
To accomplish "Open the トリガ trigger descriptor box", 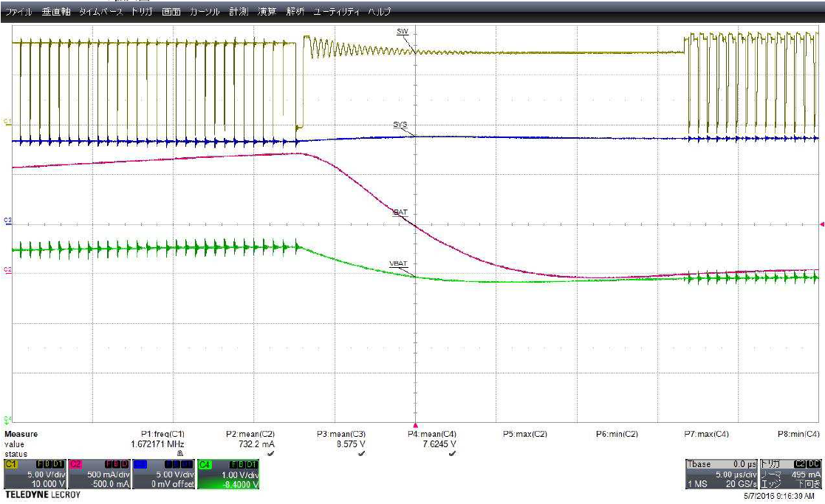I will tap(790, 474).
